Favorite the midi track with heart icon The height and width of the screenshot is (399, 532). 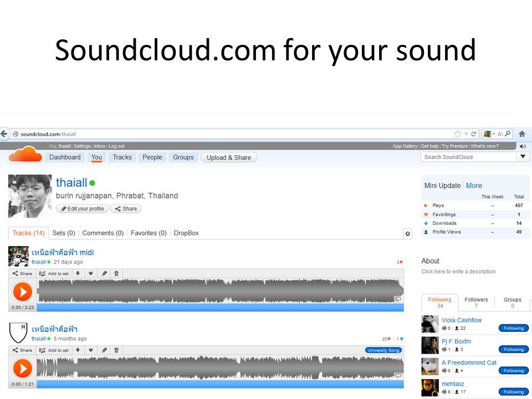[90, 273]
